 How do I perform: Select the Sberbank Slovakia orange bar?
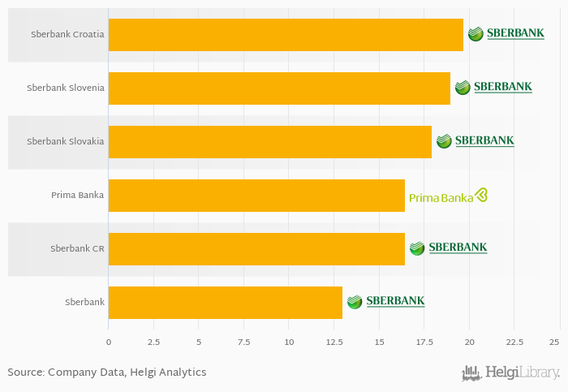tap(270, 142)
